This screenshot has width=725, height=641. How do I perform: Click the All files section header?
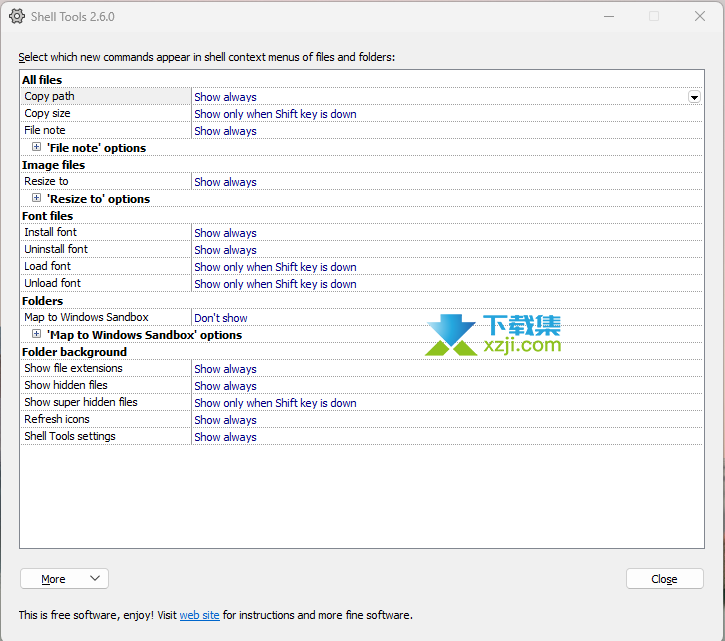42,80
